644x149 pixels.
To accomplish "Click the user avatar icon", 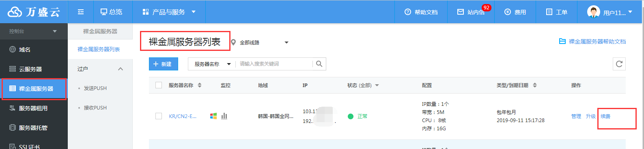I will click(x=594, y=12).
